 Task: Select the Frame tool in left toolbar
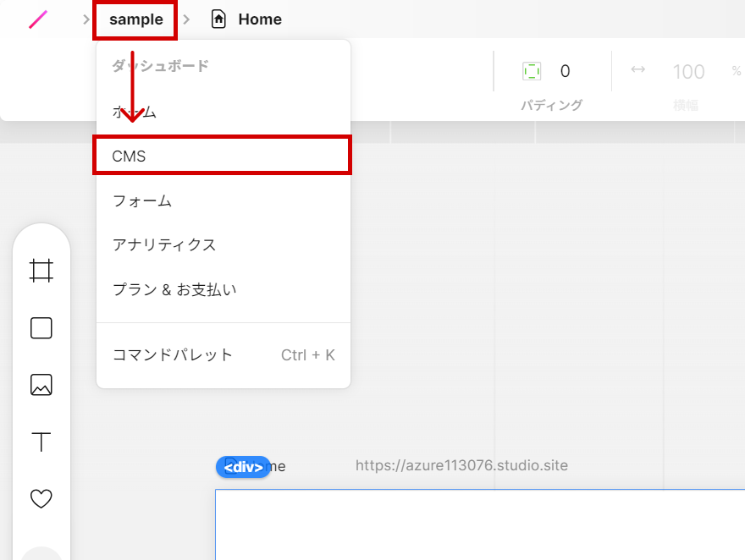point(41,271)
